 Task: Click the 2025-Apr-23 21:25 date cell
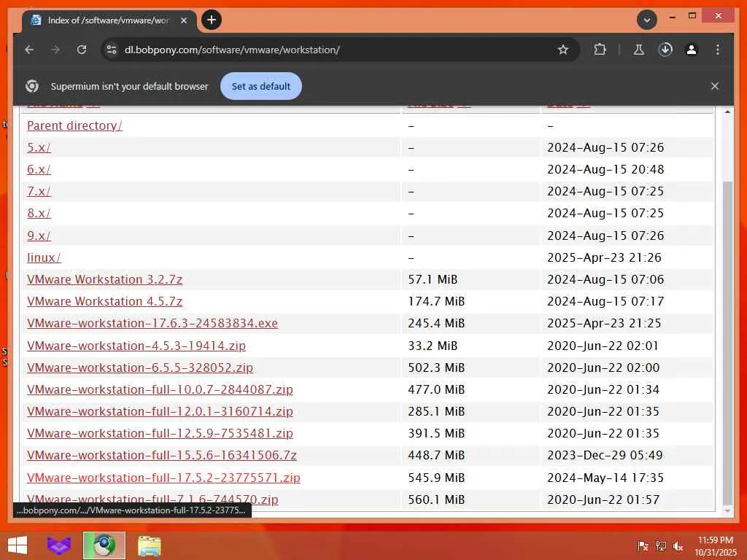pyautogui.click(x=627, y=323)
